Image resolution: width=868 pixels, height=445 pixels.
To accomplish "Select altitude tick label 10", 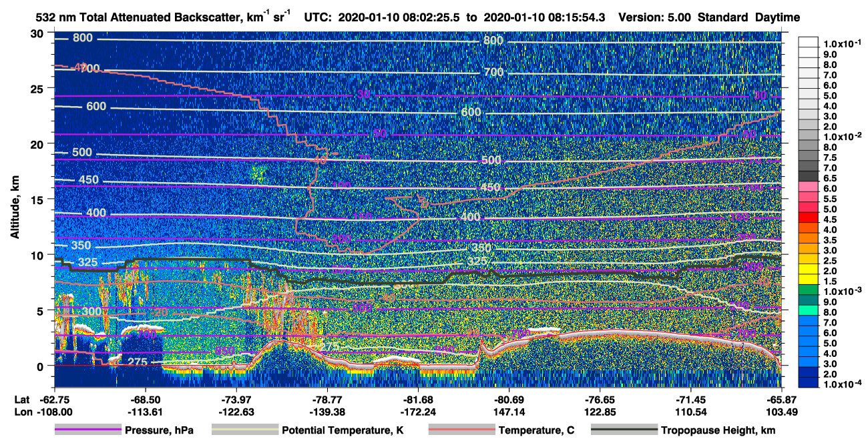I will pyautogui.click(x=37, y=255).
